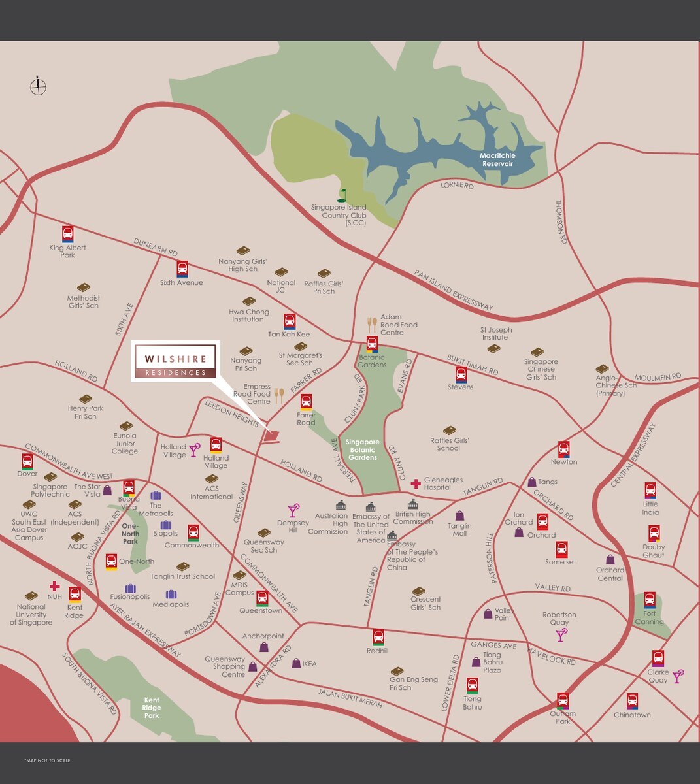Screen dimensions: 700x784
Task: Click the Hwa Chong Institution book icon
Action: [249, 301]
